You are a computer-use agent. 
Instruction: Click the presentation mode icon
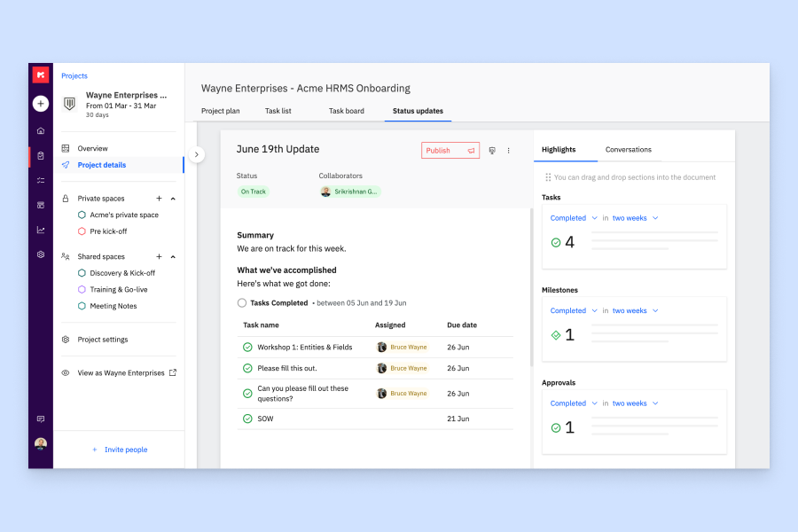pyautogui.click(x=492, y=151)
